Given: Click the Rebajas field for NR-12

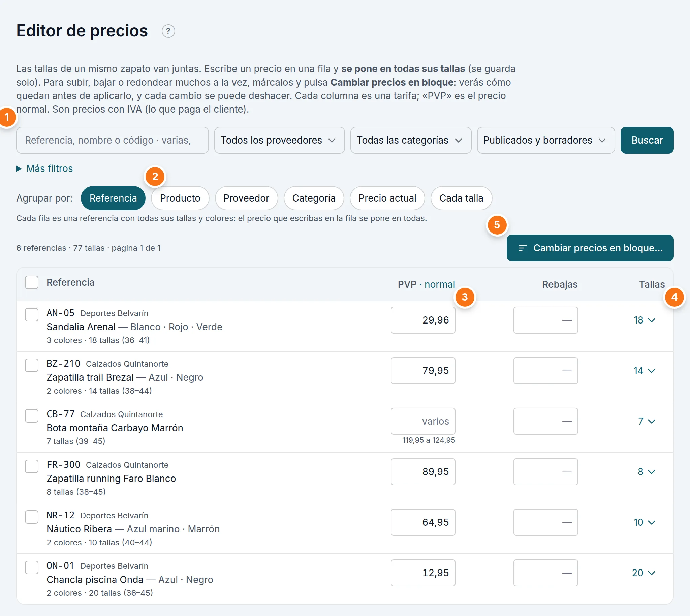Looking at the screenshot, I should (545, 522).
